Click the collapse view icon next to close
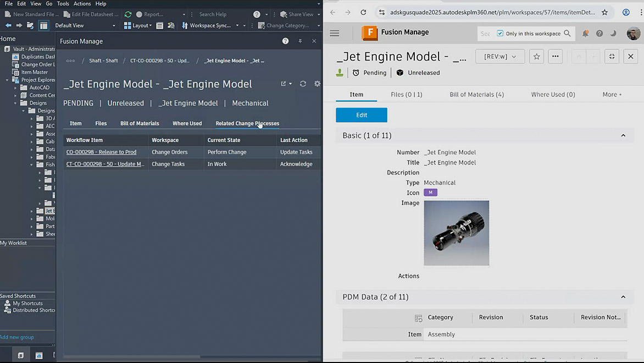The image size is (644, 363). (x=612, y=57)
